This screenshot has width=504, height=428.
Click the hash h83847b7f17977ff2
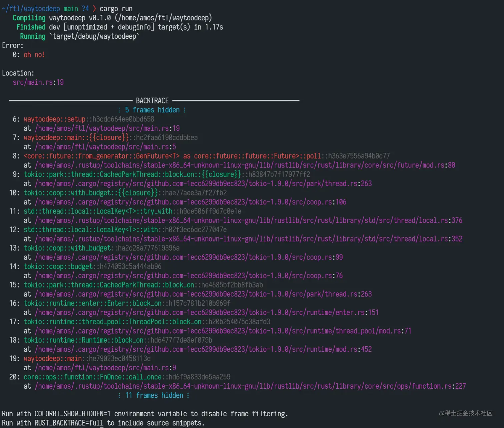pyautogui.click(x=279, y=174)
